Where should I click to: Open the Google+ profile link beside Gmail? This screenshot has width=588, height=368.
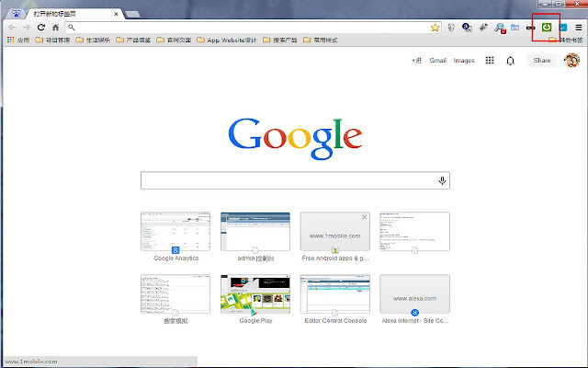pos(416,61)
